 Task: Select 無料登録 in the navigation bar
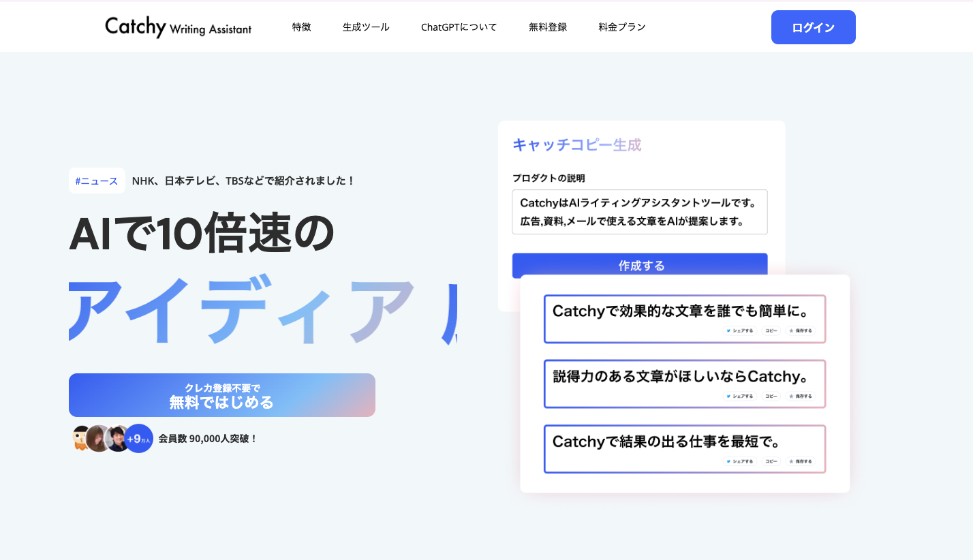click(x=548, y=27)
